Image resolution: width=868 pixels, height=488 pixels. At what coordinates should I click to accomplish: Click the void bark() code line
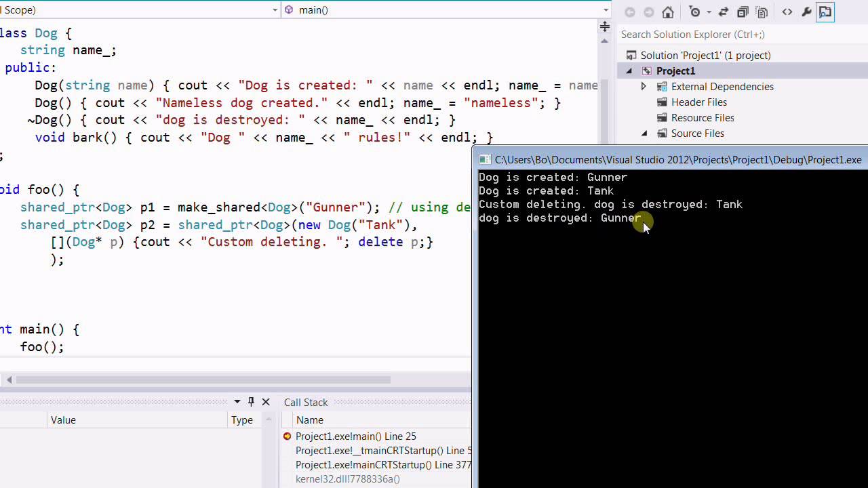[264, 138]
